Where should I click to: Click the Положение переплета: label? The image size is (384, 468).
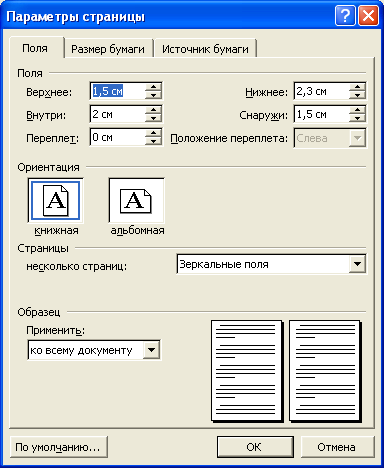point(229,138)
